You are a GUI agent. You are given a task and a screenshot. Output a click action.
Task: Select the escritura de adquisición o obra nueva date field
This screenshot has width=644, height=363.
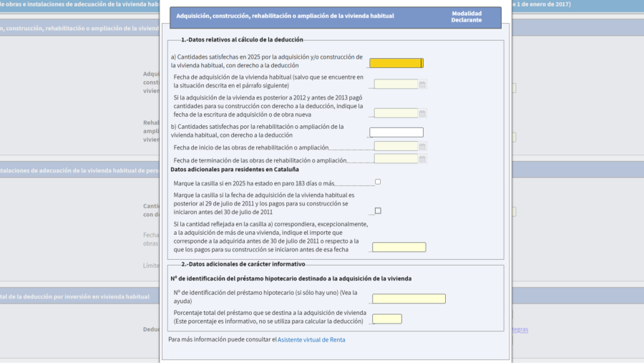tap(396, 113)
